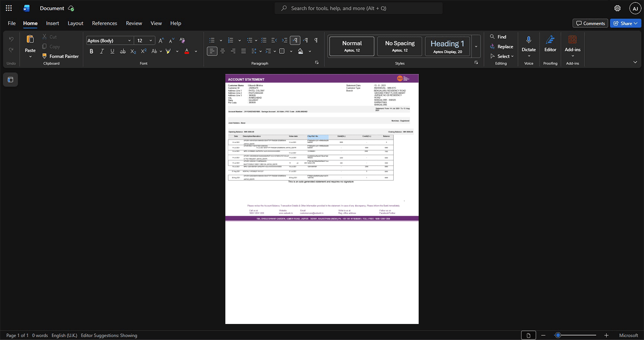Click the Format Painter tool

click(60, 56)
